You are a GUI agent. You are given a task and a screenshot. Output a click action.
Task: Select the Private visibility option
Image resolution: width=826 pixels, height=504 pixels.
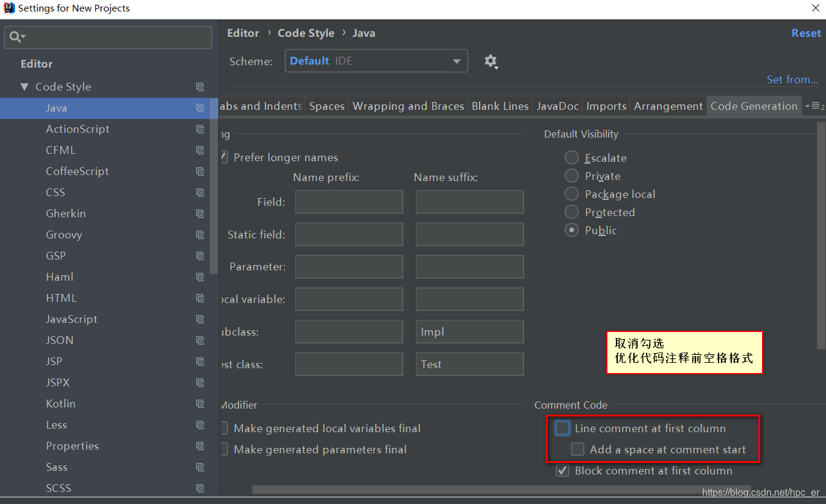[571, 176]
